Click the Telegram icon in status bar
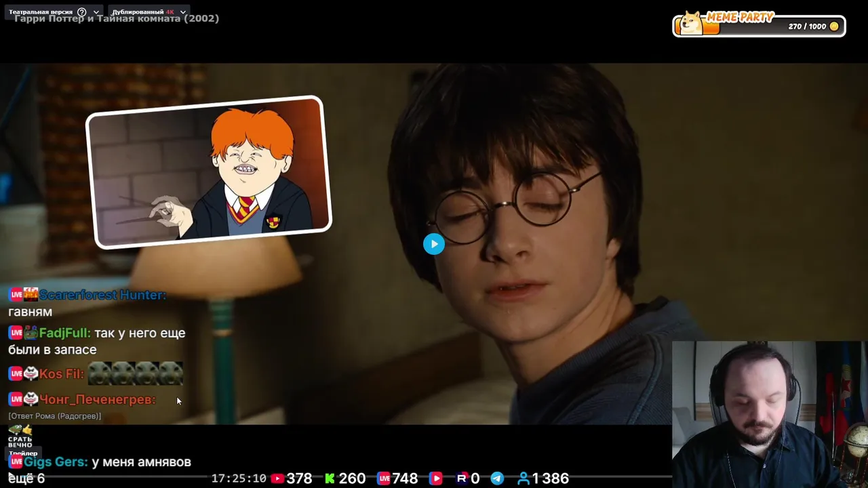This screenshot has height=488, width=868. [x=497, y=479]
